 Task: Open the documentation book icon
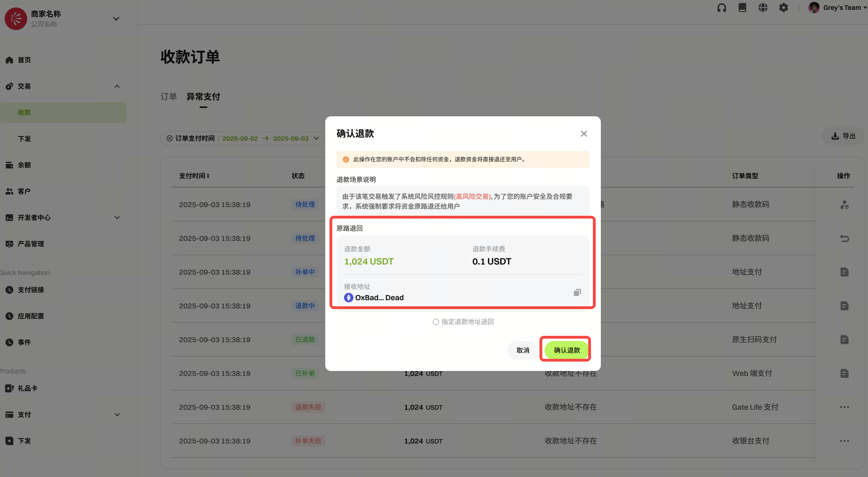(x=742, y=8)
